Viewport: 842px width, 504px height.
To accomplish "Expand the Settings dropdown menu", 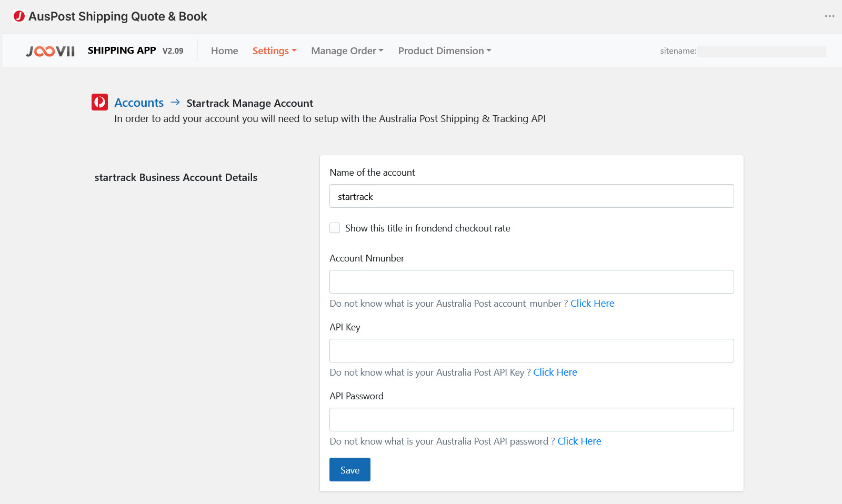I will [274, 51].
